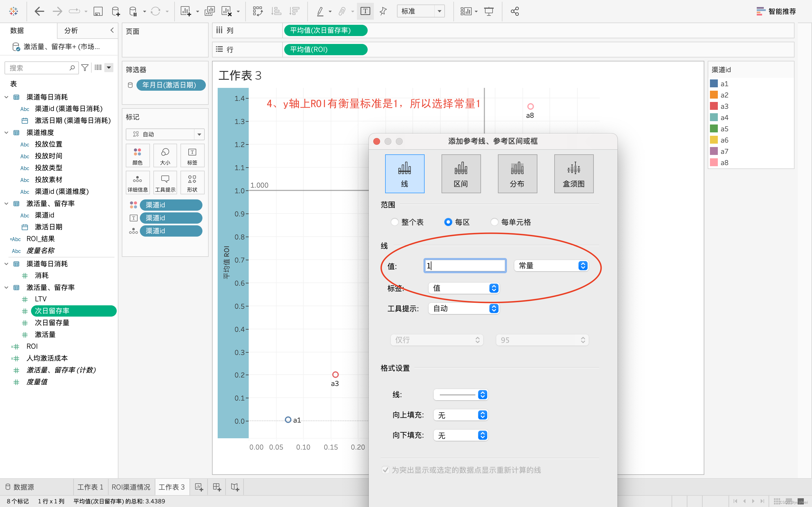Open the 工具提示 自动 dropdown
The width and height of the screenshot is (812, 507).
pyautogui.click(x=464, y=308)
